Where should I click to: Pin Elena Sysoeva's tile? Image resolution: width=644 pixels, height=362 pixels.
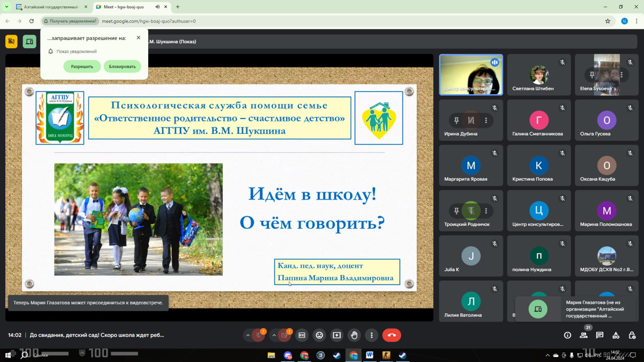(592, 75)
